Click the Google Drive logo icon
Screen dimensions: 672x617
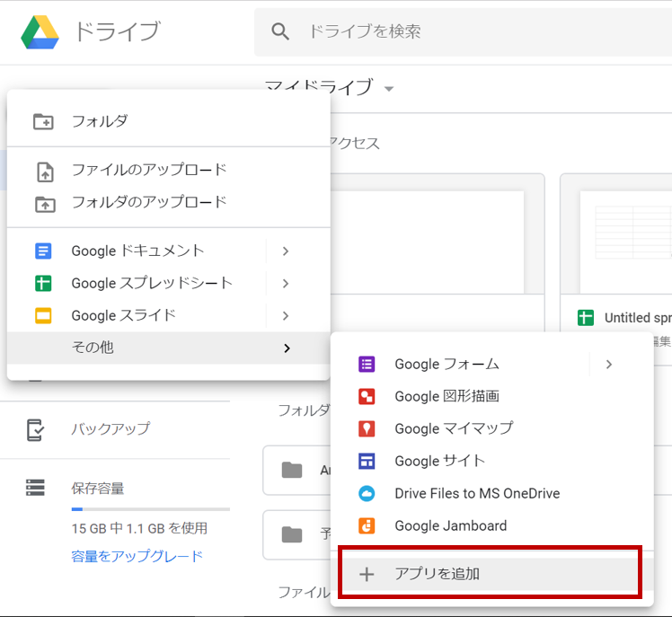40,32
